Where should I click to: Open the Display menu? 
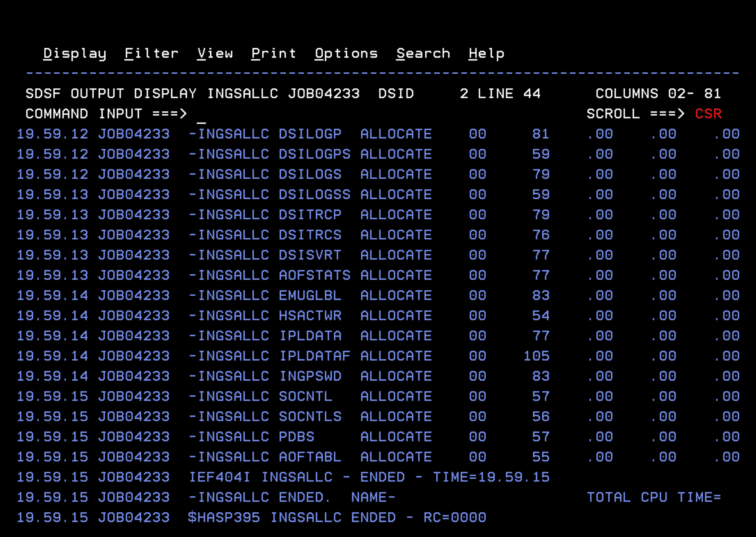point(74,53)
